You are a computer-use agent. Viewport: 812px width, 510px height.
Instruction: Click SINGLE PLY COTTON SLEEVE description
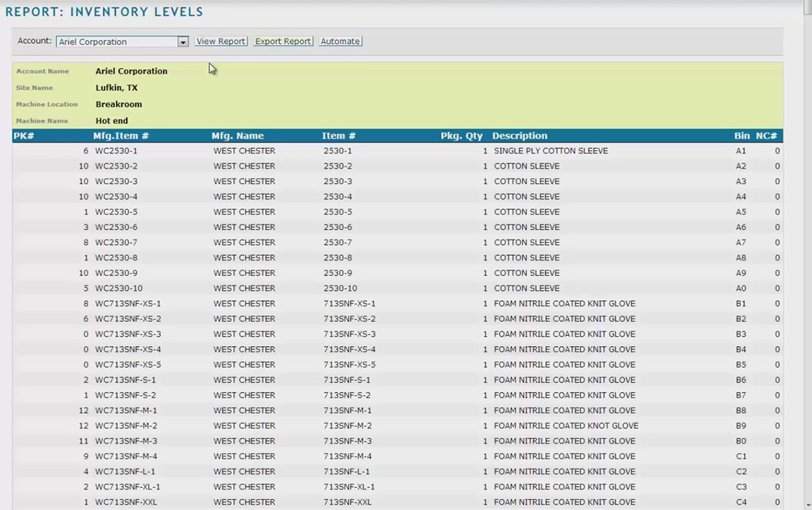point(551,151)
